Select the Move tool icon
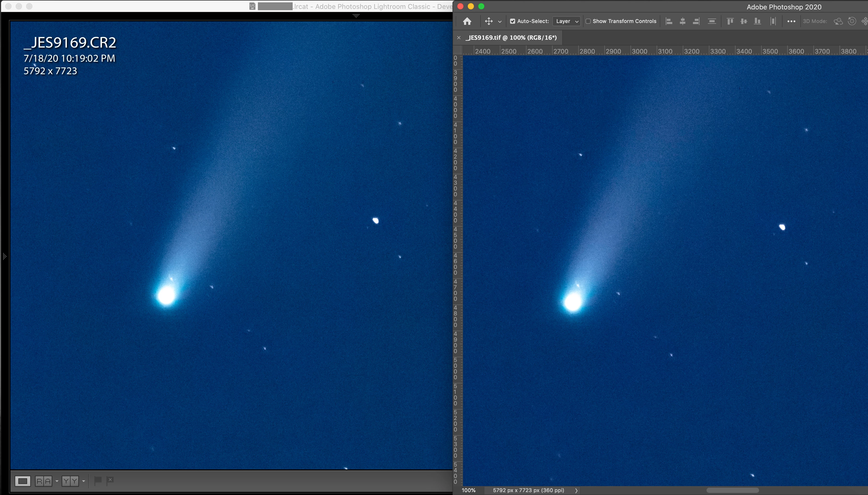The width and height of the screenshot is (868, 495). 488,21
